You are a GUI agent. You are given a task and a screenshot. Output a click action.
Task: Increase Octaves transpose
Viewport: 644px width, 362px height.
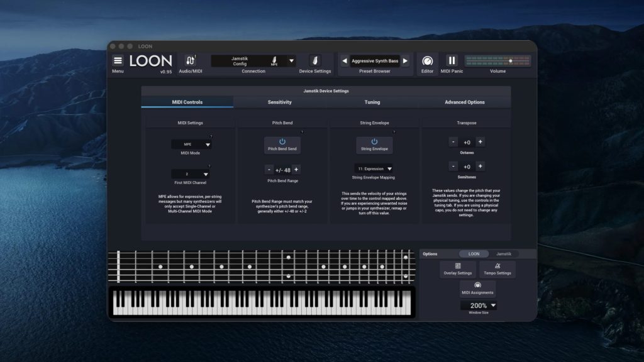point(480,142)
